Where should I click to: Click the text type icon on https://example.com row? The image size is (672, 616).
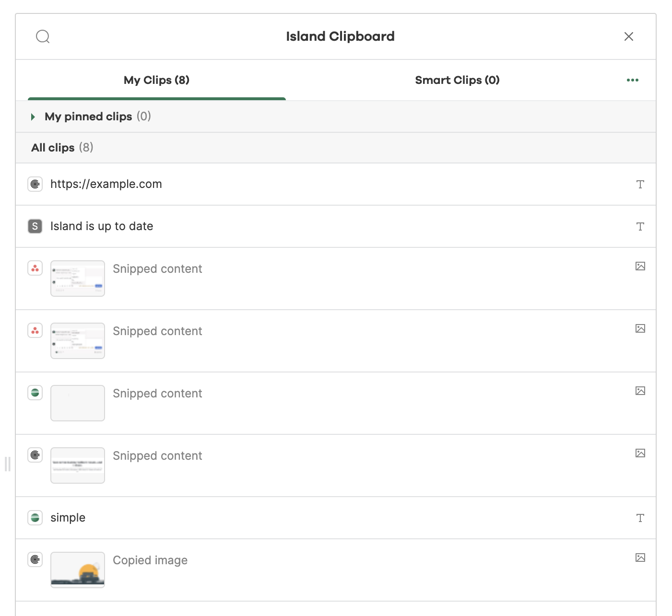click(640, 184)
